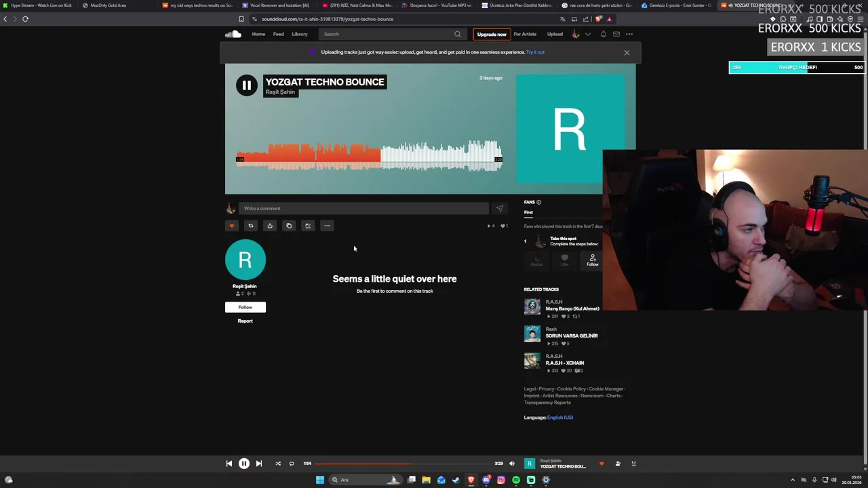The width and height of the screenshot is (868, 488).
Task: Open Raşit Şahin round profile avatar
Action: 245,260
